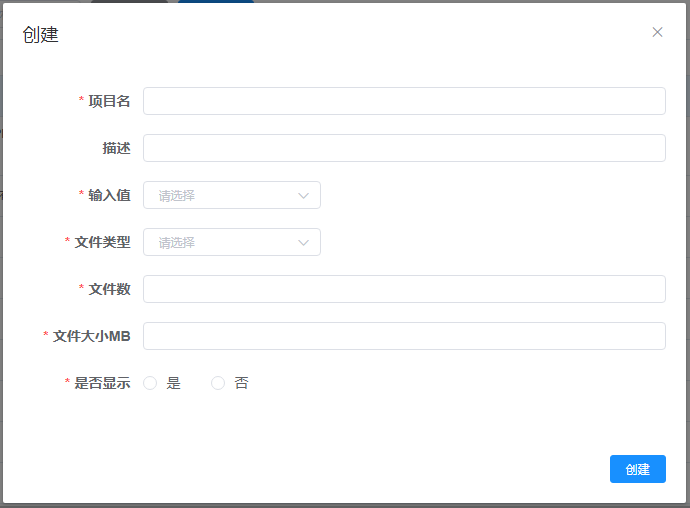The height and width of the screenshot is (508, 690).
Task: Click into the 描述 input field
Action: (x=404, y=148)
